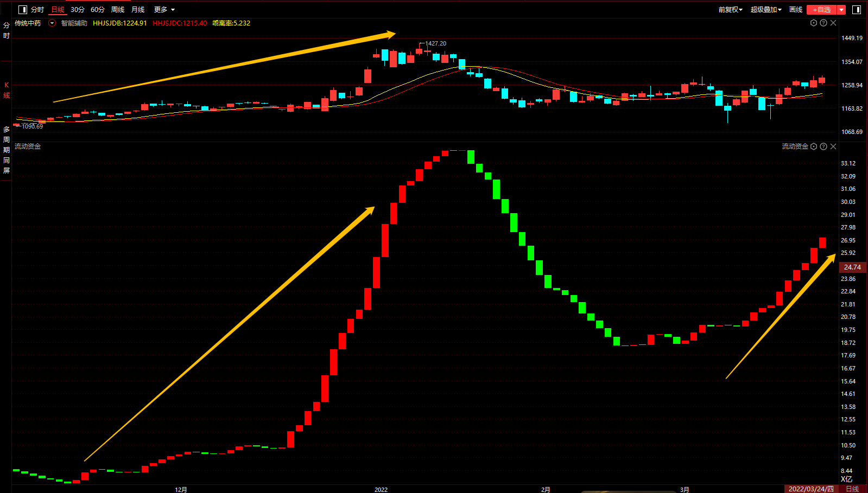Click the 智能辅助 indicator label
The height and width of the screenshot is (493, 868).
[x=74, y=23]
